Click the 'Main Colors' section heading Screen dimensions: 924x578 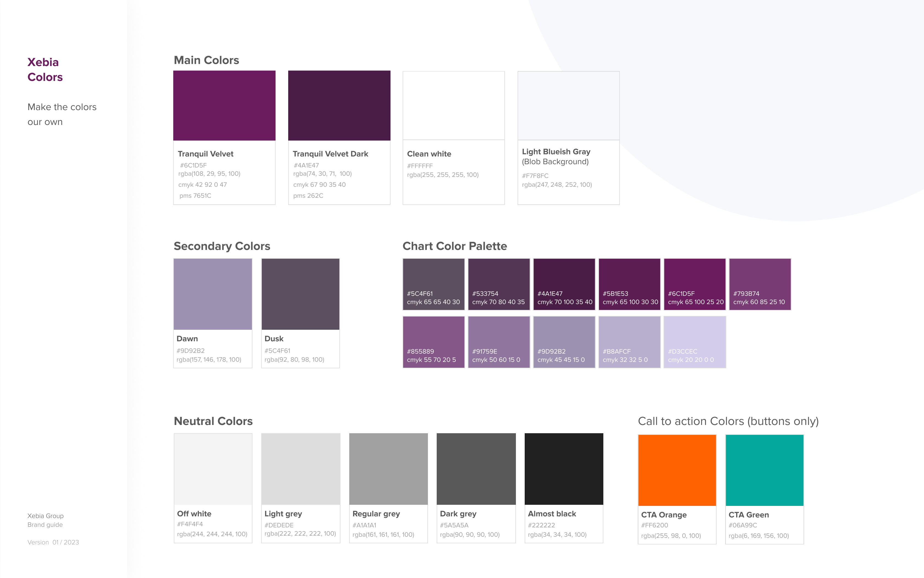(207, 60)
